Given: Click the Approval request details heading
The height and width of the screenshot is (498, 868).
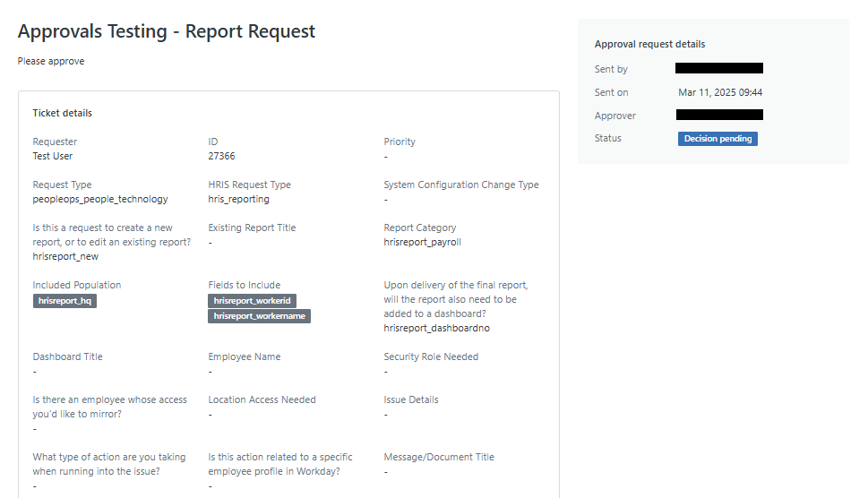Looking at the screenshot, I should [x=649, y=44].
